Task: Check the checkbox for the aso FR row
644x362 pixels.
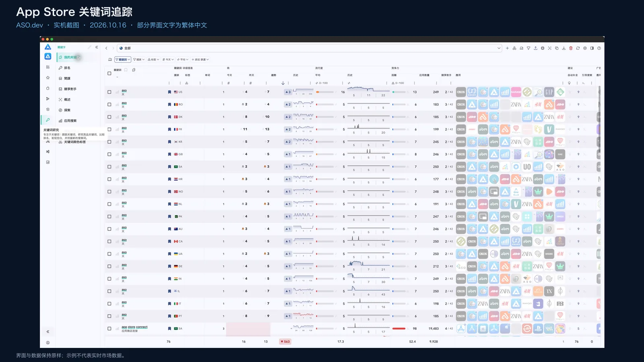Action: 109,130
